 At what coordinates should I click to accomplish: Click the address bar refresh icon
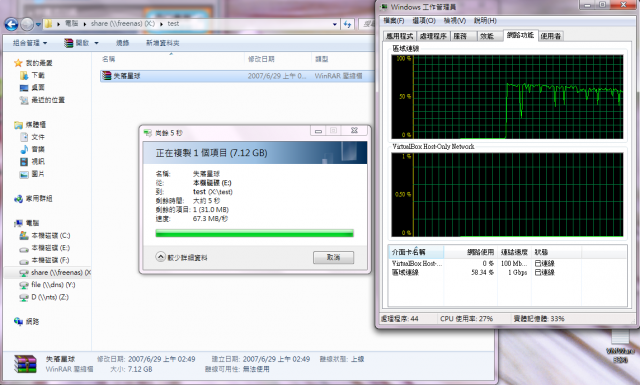coord(347,24)
